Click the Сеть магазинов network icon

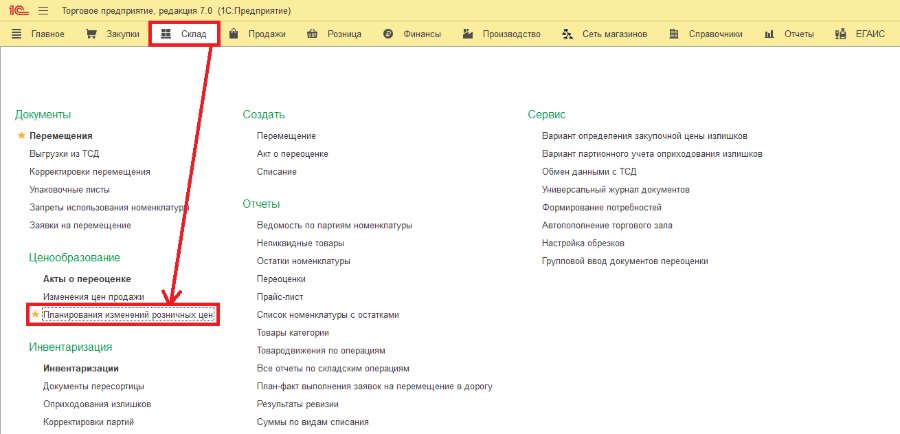[568, 34]
